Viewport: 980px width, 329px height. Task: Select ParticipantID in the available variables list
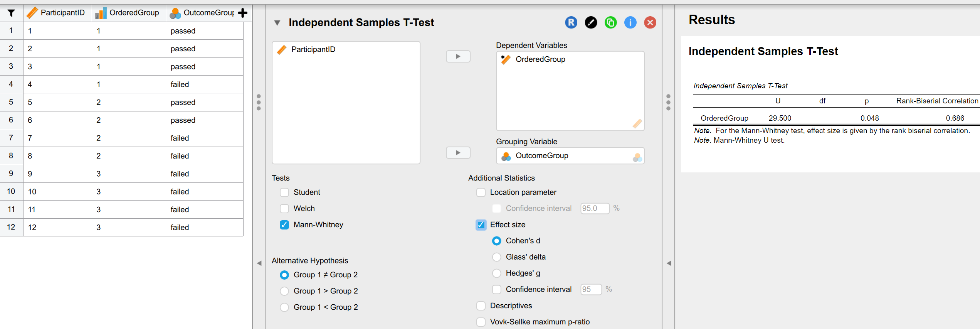pos(313,49)
